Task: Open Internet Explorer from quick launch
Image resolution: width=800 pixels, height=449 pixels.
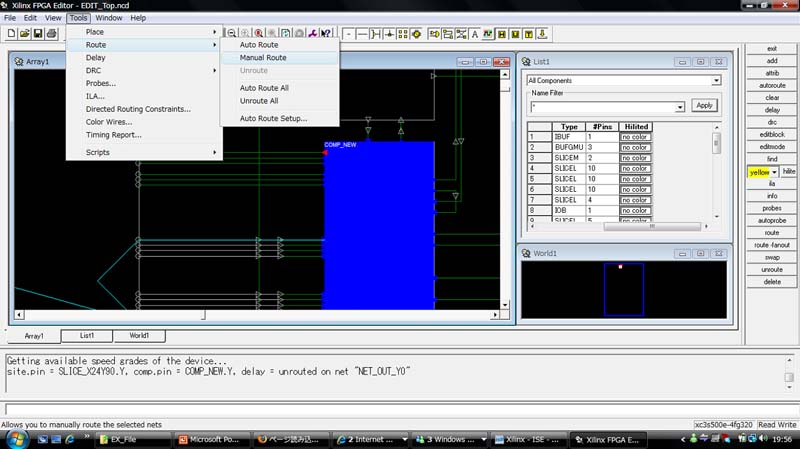Action: pyautogui.click(x=69, y=439)
